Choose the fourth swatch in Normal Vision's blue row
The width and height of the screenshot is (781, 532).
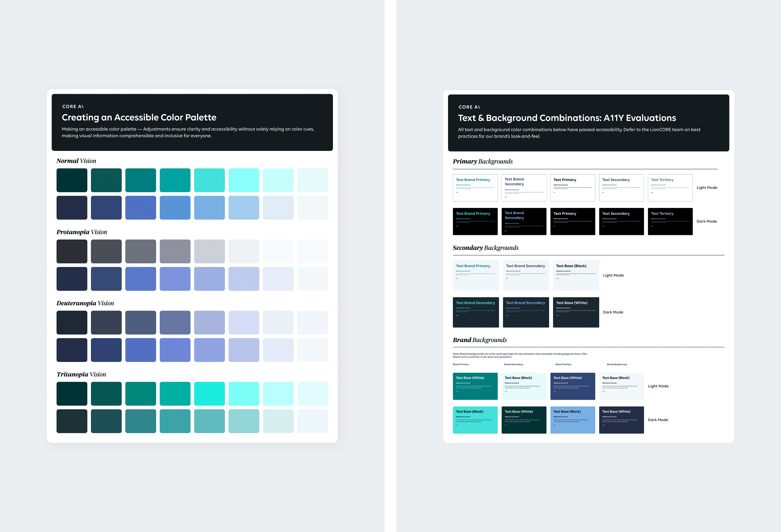click(x=175, y=208)
